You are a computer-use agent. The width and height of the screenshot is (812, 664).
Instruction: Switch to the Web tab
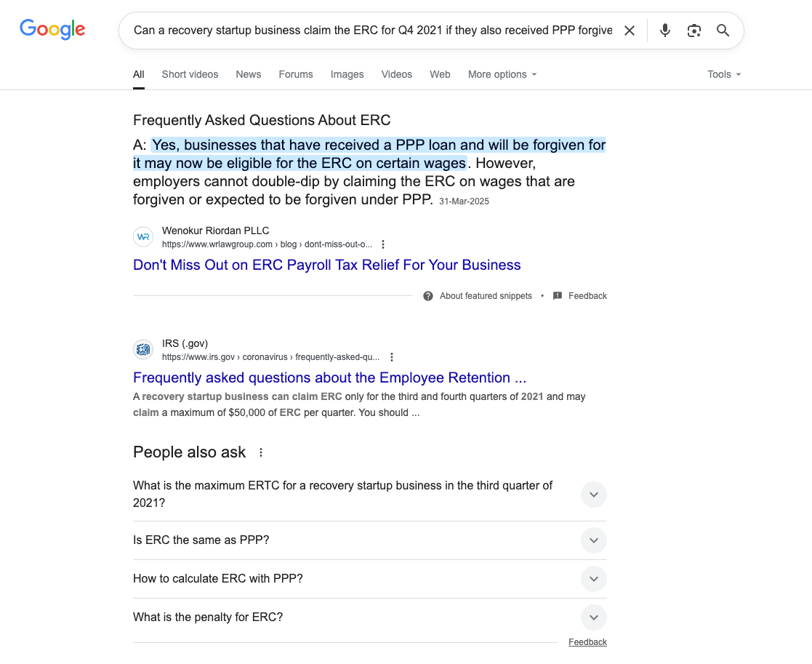point(440,75)
